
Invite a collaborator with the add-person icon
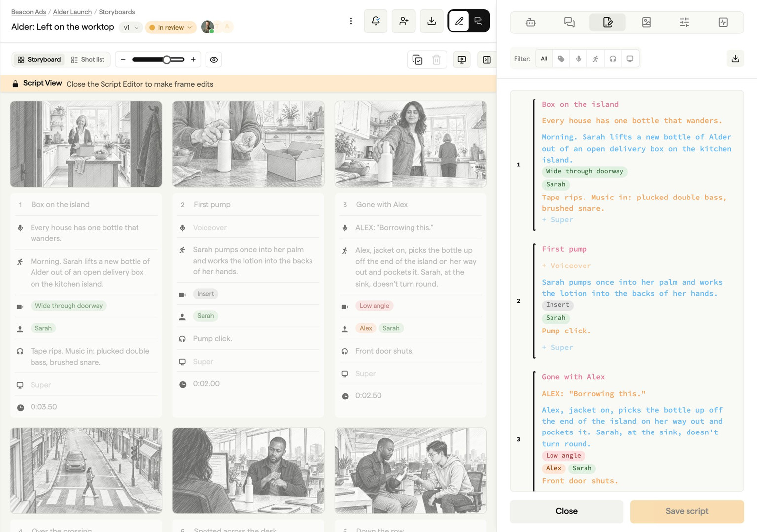tap(404, 21)
